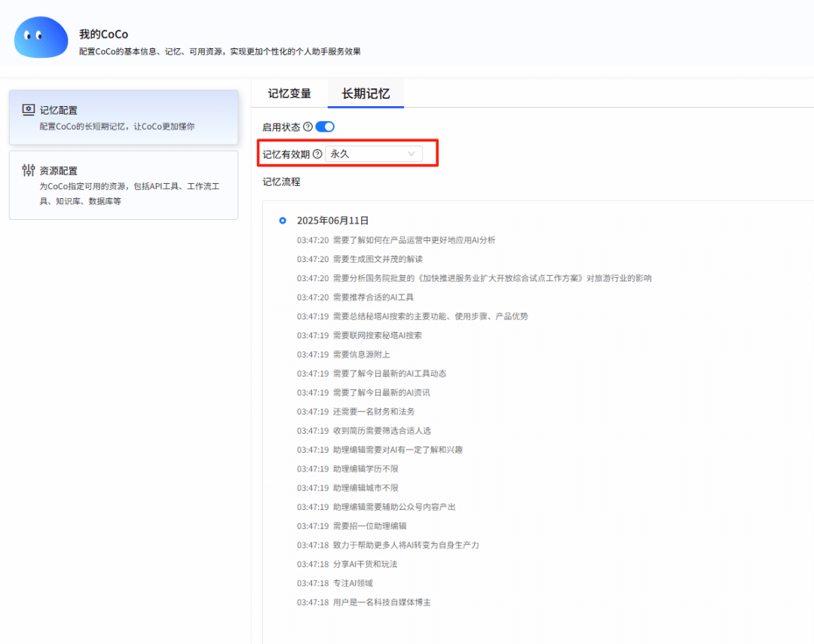Viewport: 814px width, 644px height.
Task: Open the 记忆配置 sidebar card
Action: click(124, 118)
